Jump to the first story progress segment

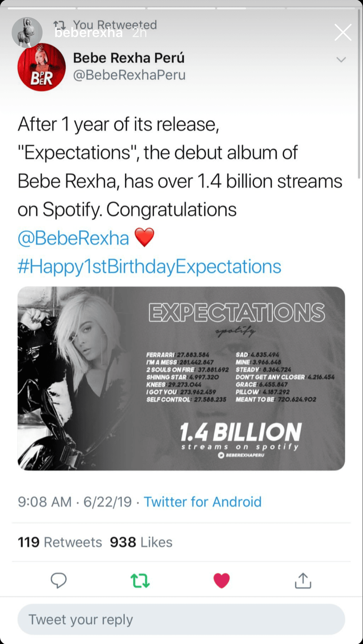click(41, 8)
